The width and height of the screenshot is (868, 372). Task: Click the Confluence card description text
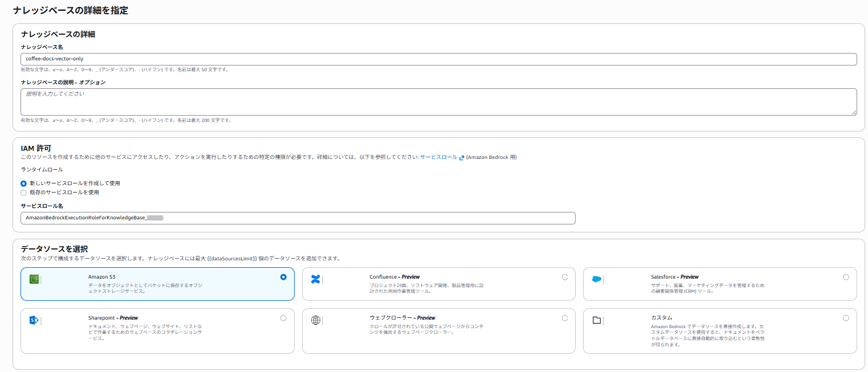(426, 288)
